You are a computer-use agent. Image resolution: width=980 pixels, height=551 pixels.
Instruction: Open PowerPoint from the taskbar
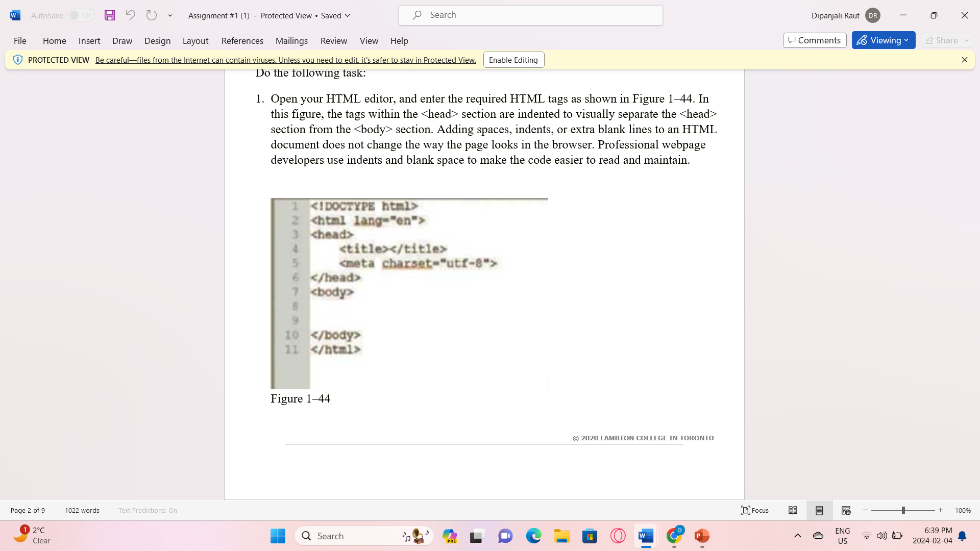point(701,536)
